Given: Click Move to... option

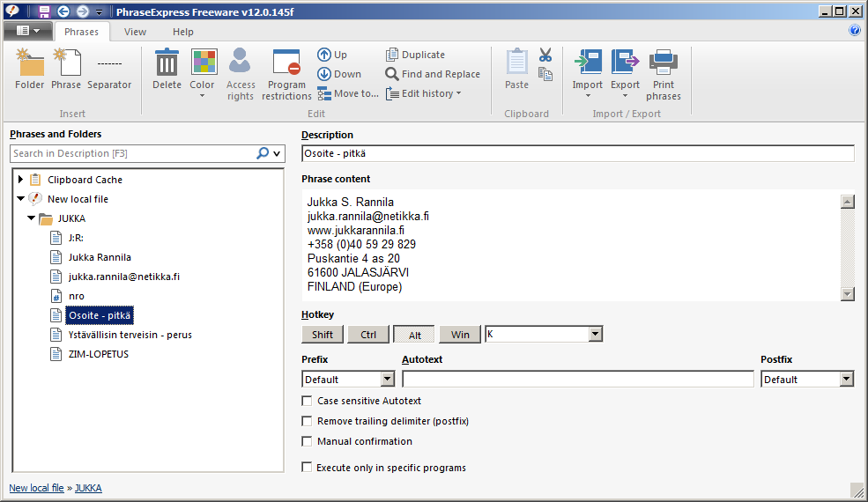Looking at the screenshot, I should 348,93.
